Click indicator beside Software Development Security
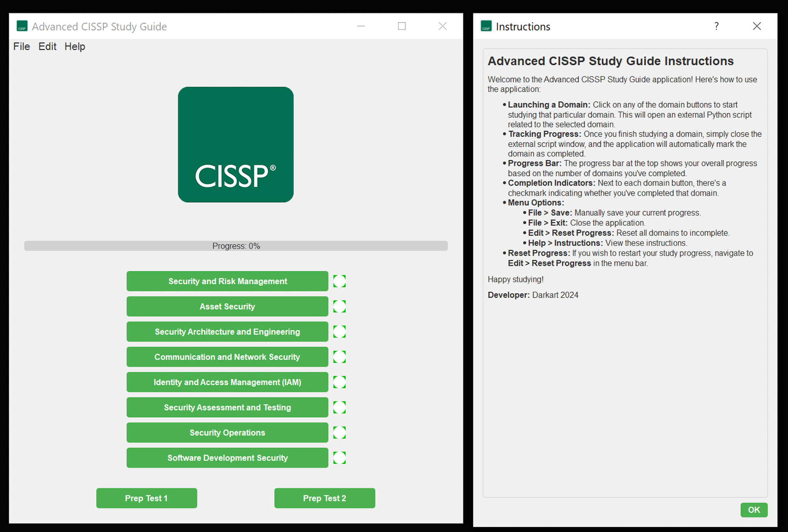 coord(340,458)
